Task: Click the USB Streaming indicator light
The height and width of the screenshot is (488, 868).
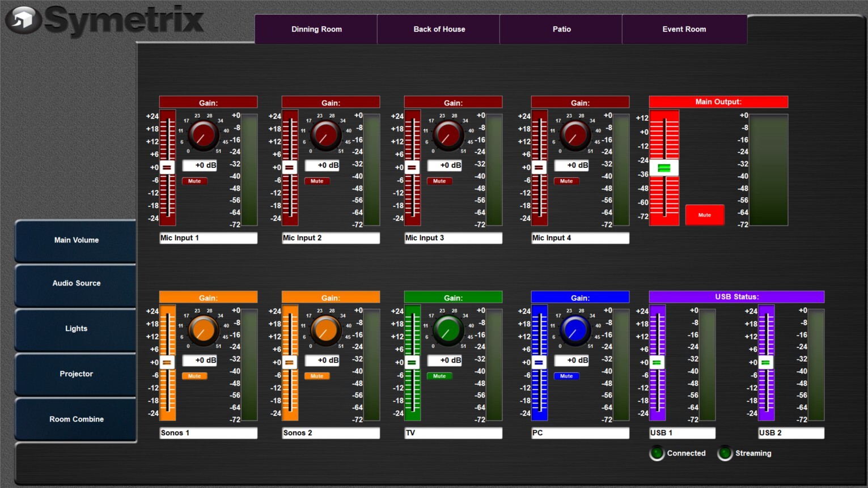Action: tap(725, 453)
